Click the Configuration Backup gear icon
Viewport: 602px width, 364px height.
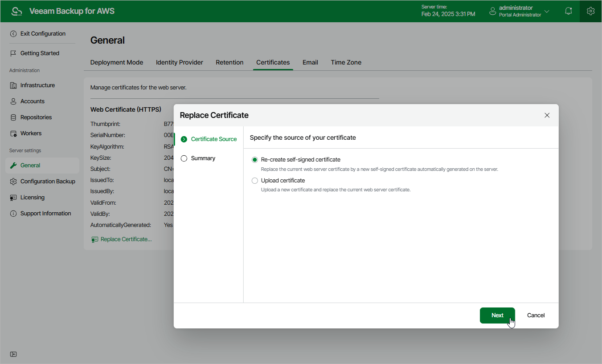13,182
